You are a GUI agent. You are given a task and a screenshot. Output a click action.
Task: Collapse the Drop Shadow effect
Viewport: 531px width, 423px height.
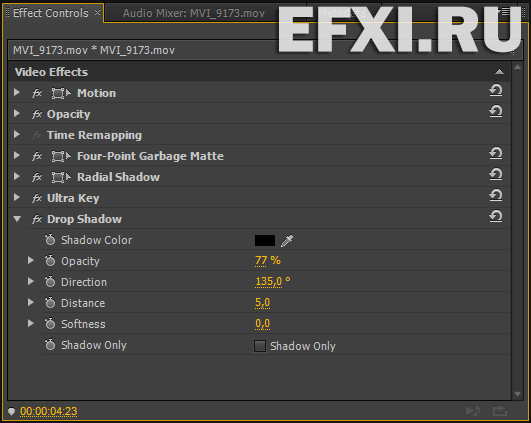tap(17, 219)
